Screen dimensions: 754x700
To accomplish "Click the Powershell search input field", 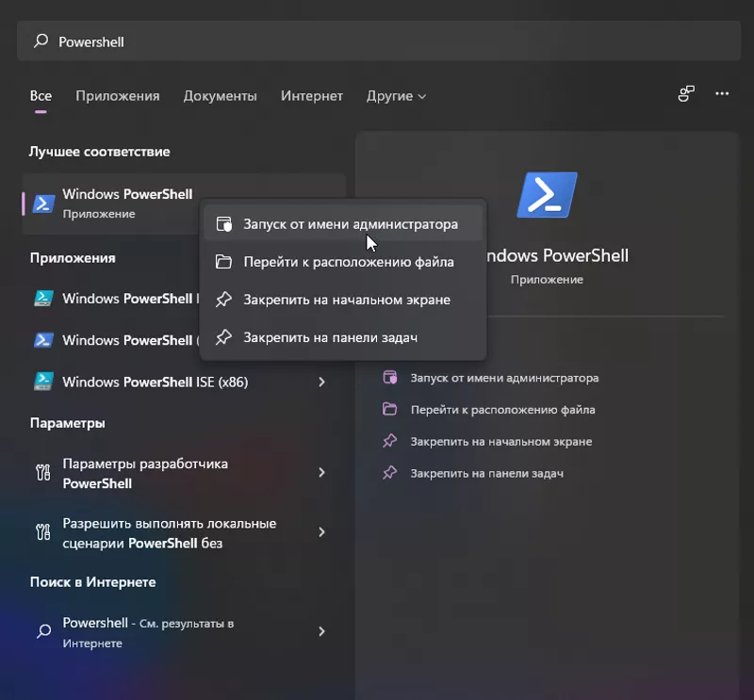I will [x=188, y=41].
